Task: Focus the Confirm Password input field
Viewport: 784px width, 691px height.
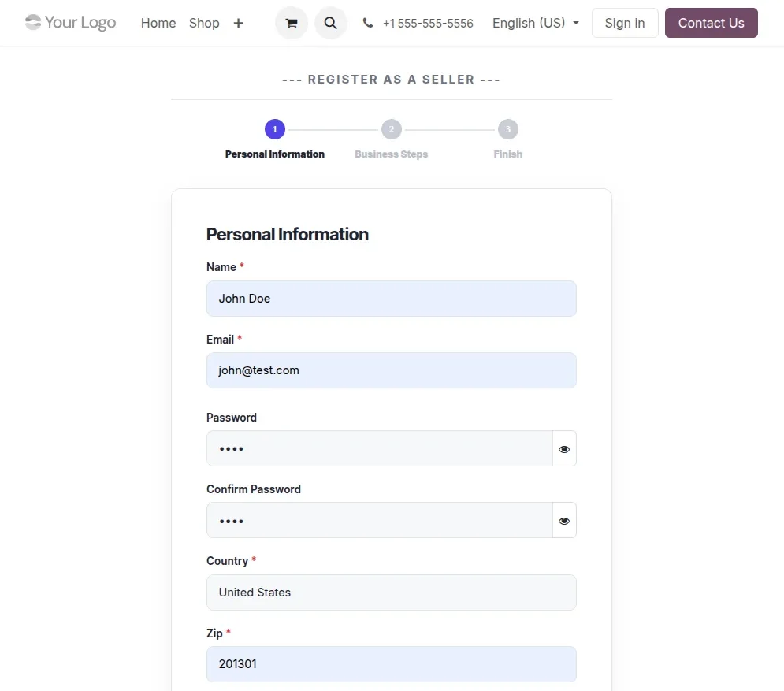Action: click(380, 521)
